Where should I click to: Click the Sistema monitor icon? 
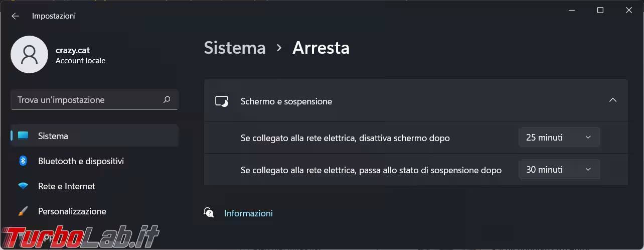coord(23,136)
